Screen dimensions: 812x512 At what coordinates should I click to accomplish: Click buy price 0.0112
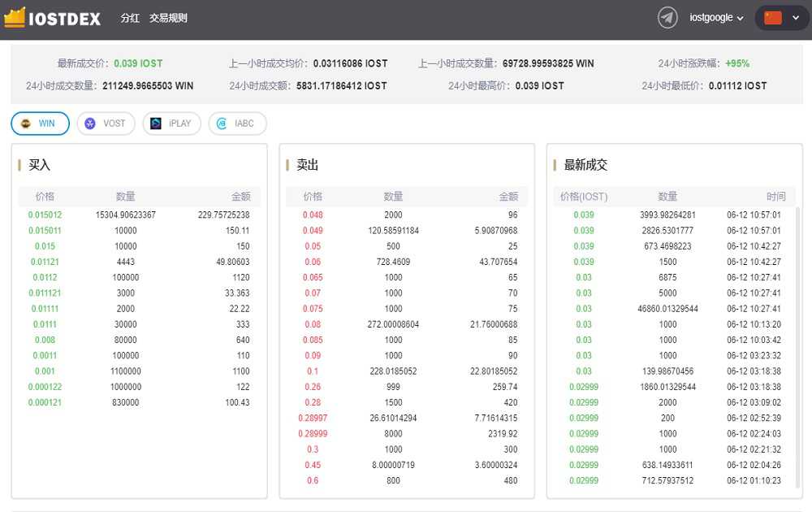[x=45, y=277]
